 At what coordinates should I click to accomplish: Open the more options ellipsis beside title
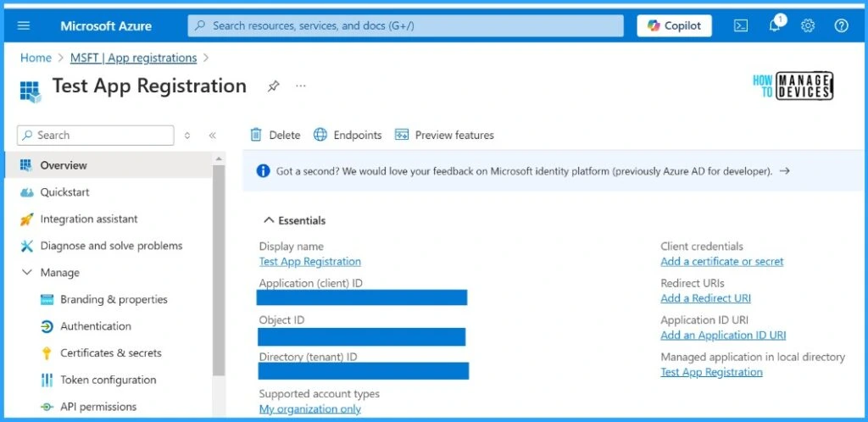[x=301, y=86]
